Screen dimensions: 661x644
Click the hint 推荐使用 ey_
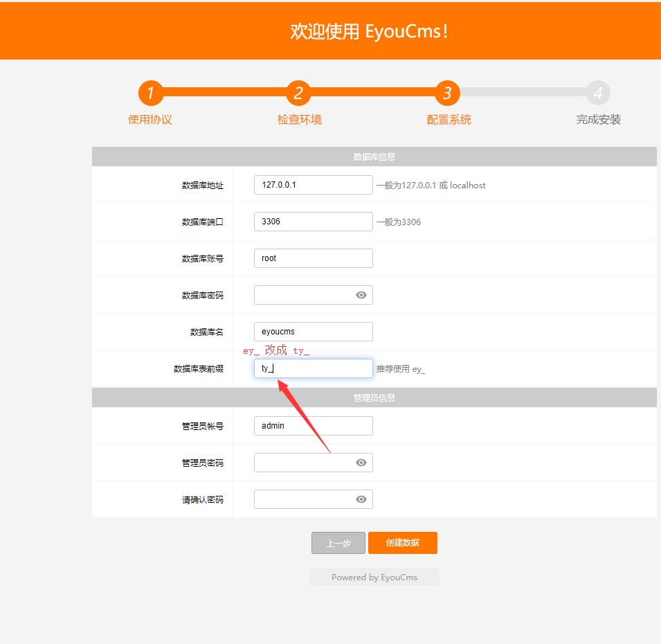pos(401,369)
